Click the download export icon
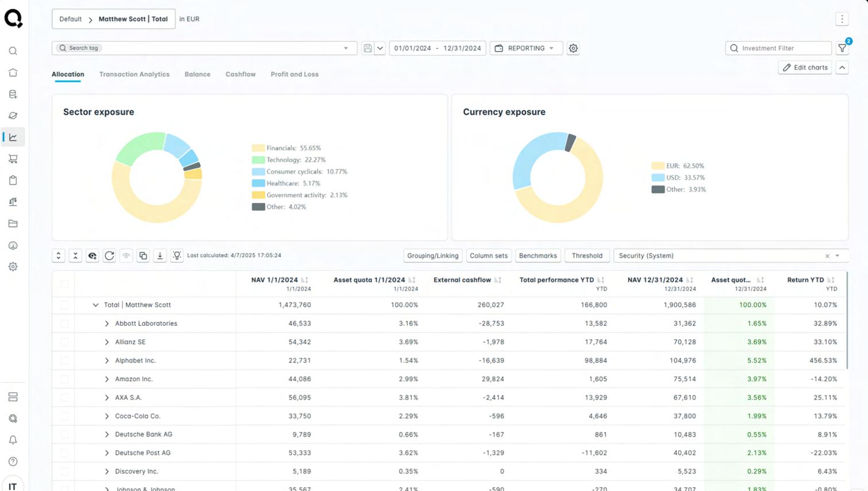 (160, 256)
